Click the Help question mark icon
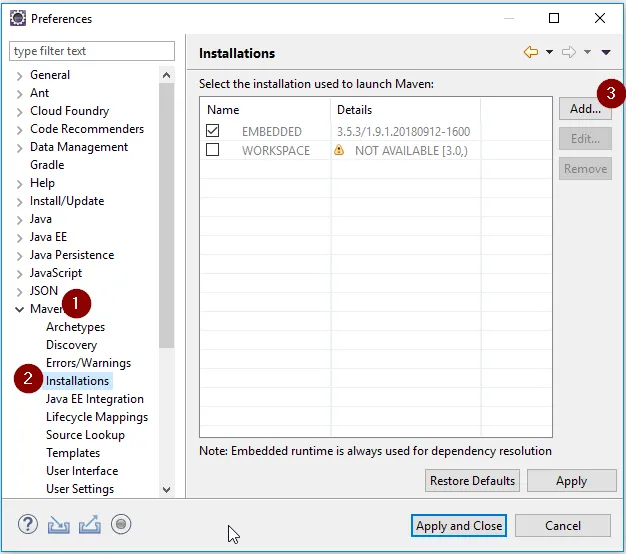The image size is (626, 554). (x=28, y=525)
